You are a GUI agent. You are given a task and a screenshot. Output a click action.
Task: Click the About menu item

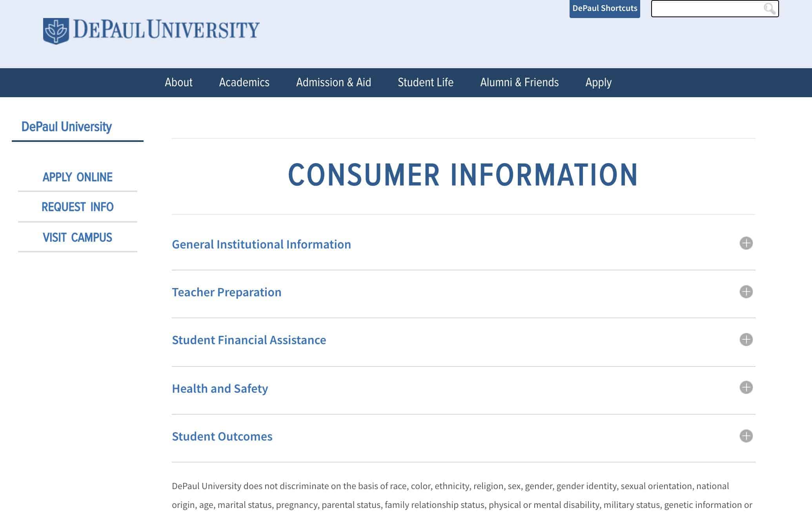178,83
